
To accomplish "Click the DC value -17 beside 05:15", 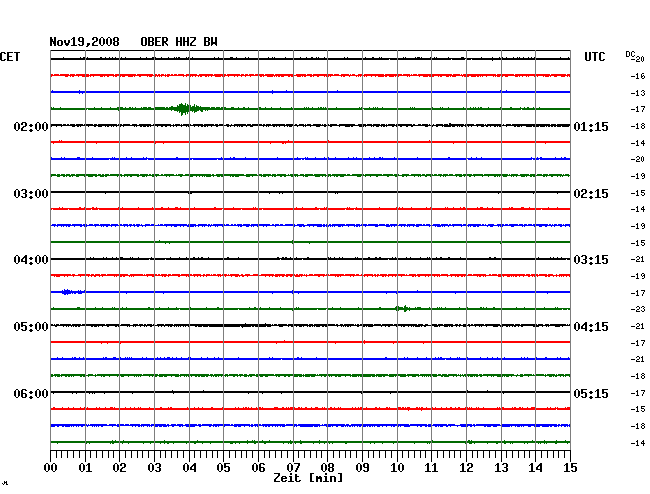I will [638, 393].
